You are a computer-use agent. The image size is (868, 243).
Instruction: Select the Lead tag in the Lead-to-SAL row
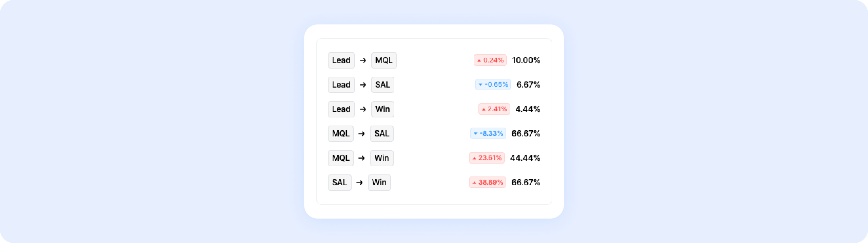pyautogui.click(x=341, y=85)
